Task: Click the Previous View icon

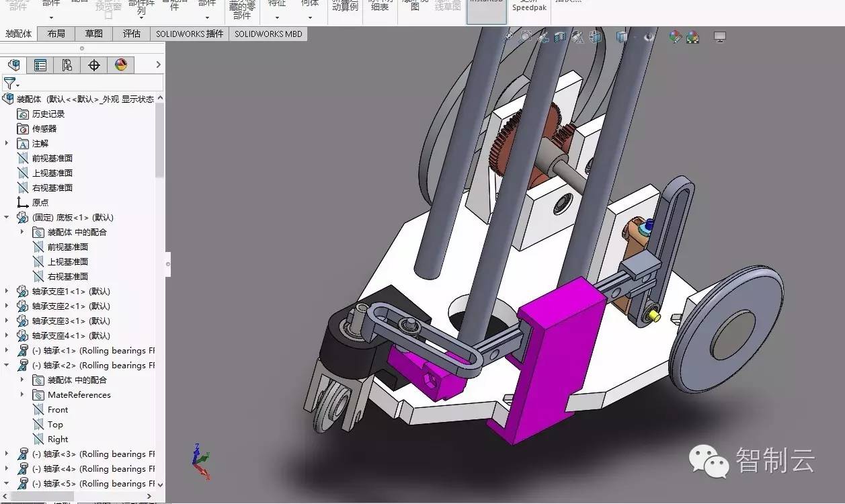Action: 543,37
